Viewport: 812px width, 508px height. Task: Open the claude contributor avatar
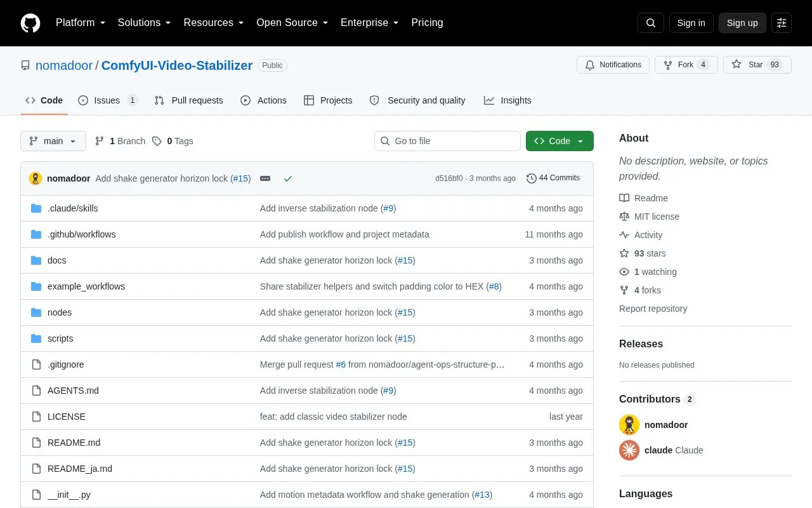(x=629, y=450)
